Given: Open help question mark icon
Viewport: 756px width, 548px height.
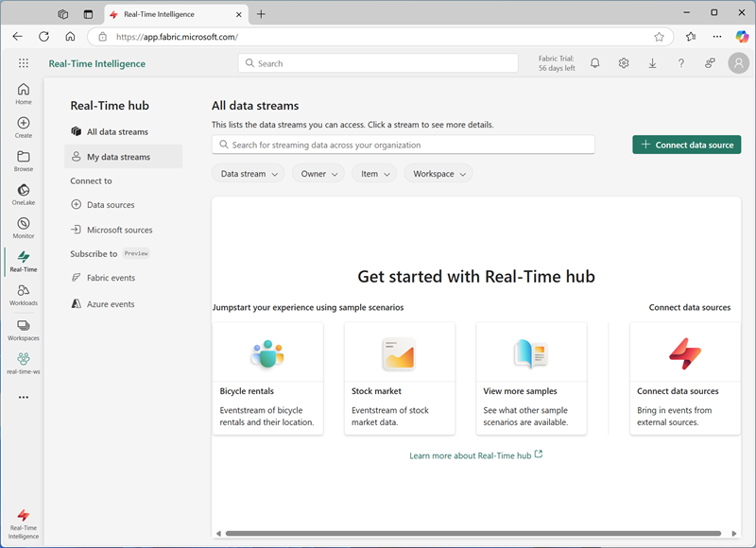Looking at the screenshot, I should [680, 63].
